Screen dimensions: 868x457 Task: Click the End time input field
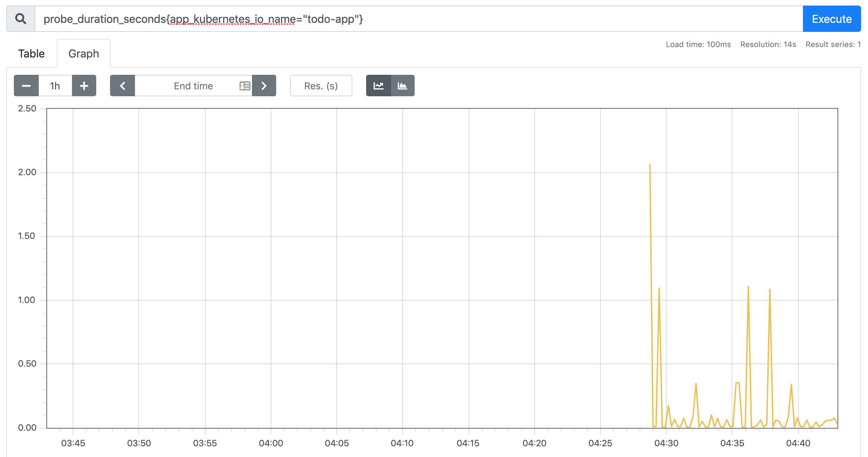(x=193, y=86)
